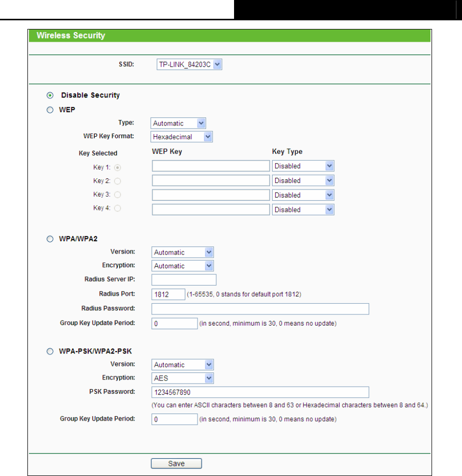Open the WEP Type dropdown
Viewport: 462px width, 476px height.
point(178,123)
